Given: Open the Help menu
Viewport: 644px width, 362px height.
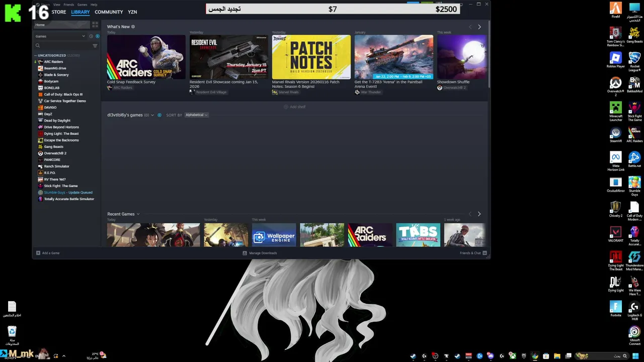Looking at the screenshot, I should tap(94, 5).
